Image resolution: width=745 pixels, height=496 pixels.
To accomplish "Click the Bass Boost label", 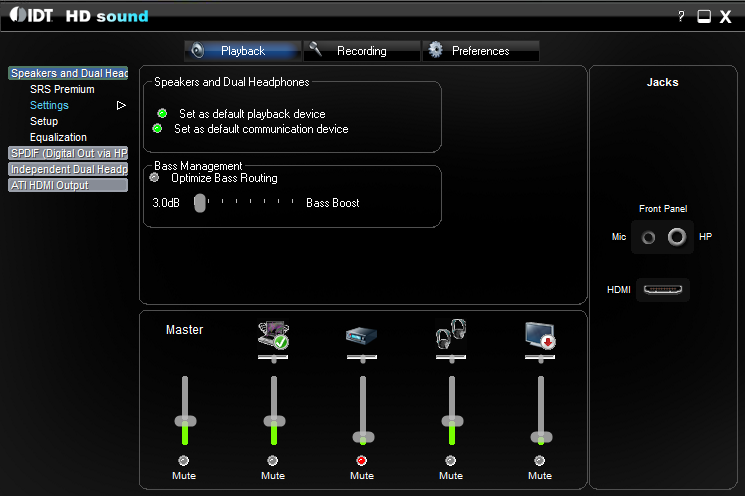I will [x=333, y=203].
